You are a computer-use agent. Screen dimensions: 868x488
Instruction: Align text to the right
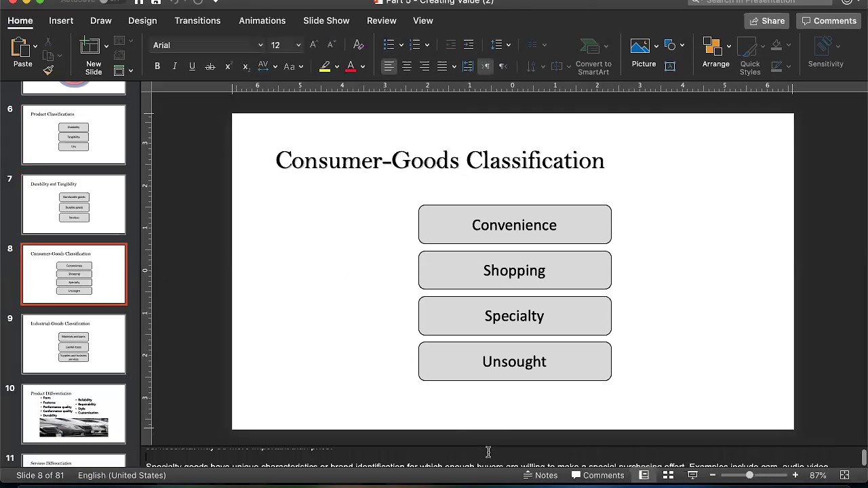point(424,66)
